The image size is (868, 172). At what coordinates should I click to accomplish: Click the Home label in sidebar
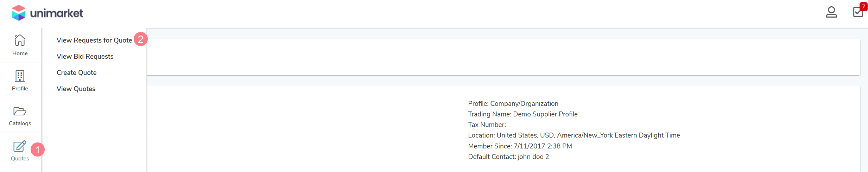point(20,53)
